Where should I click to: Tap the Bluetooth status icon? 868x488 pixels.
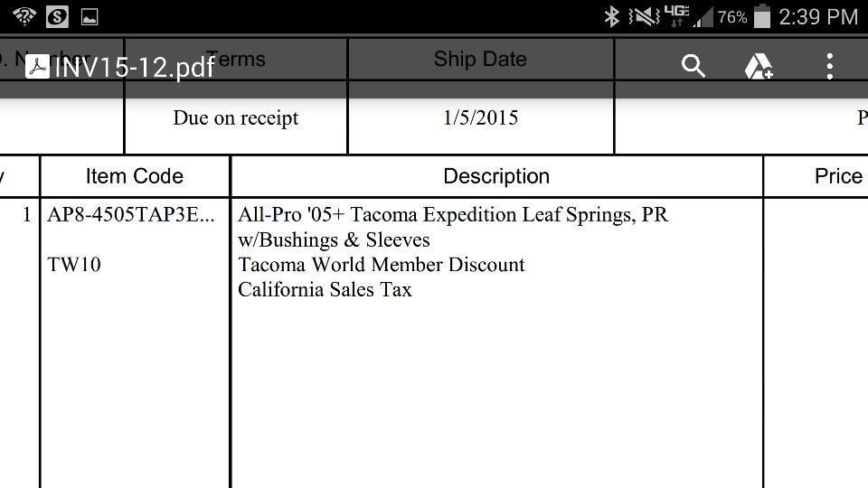[612, 16]
